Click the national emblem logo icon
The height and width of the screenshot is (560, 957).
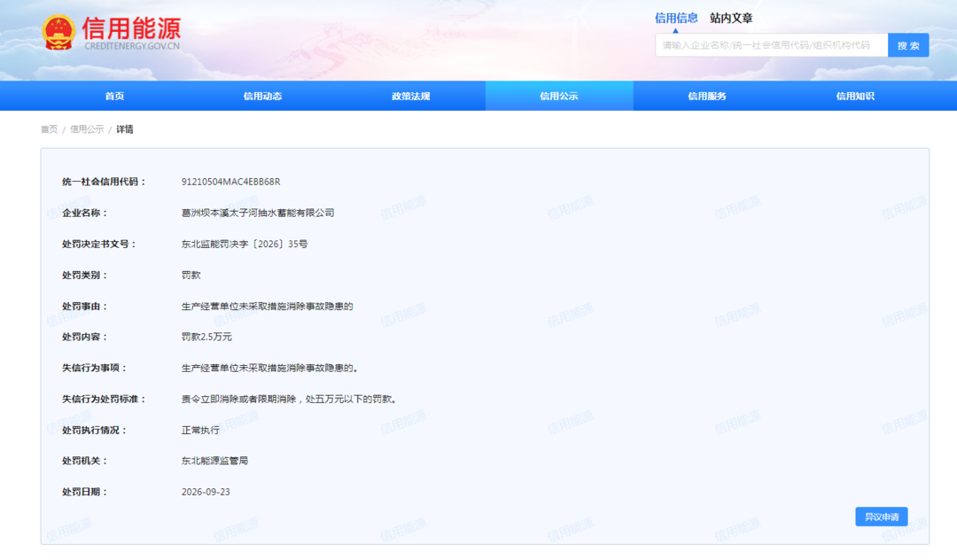pos(58,32)
